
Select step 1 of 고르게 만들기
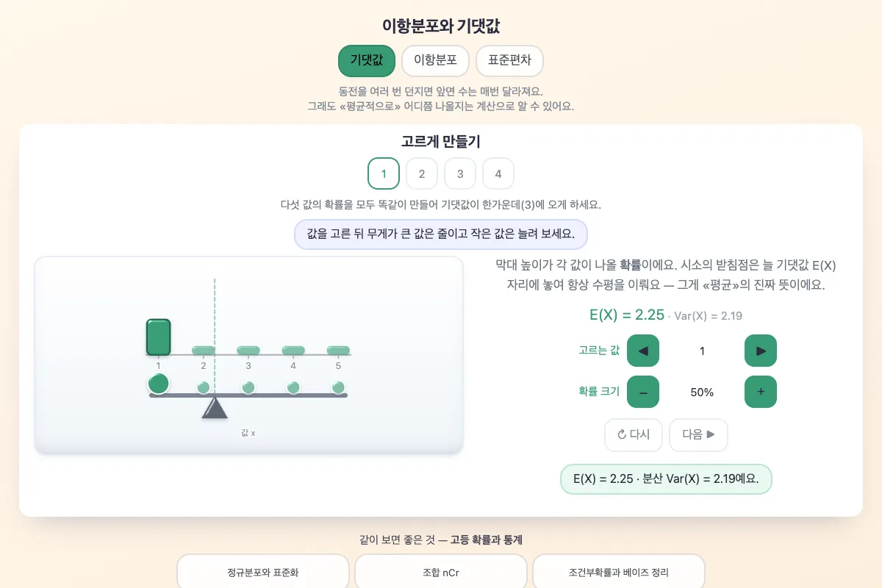pyautogui.click(x=384, y=174)
